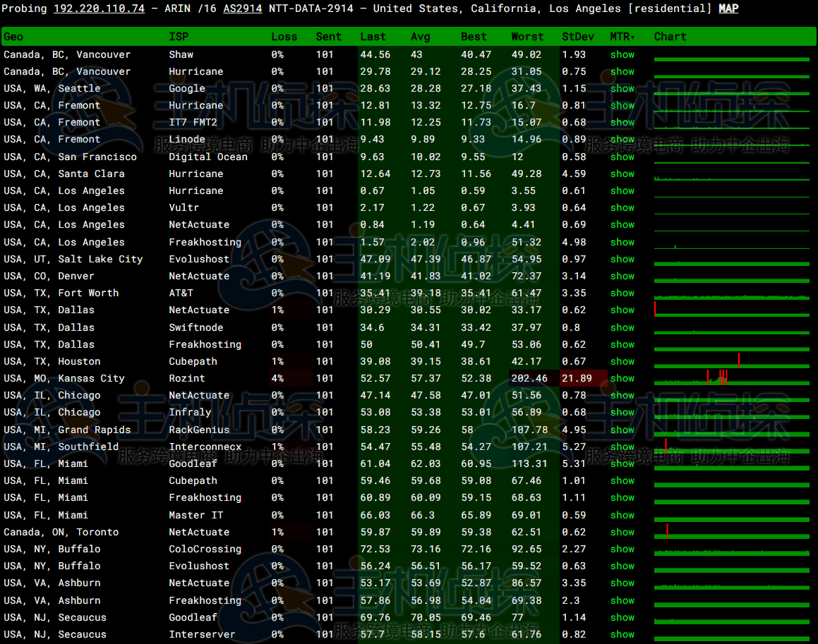Show MTR for Salt Lake City Evolushost
Screen dimensions: 818x644
click(x=622, y=259)
